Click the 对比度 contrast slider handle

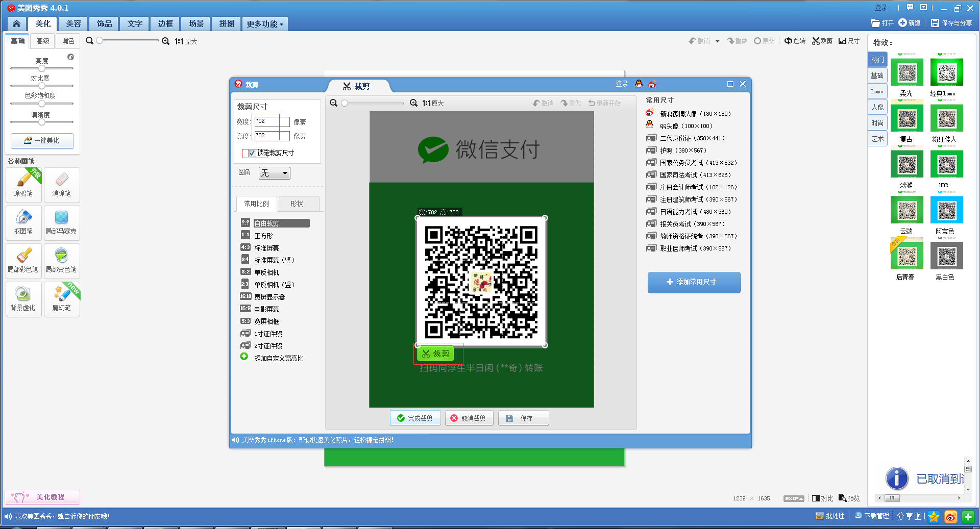coord(42,86)
